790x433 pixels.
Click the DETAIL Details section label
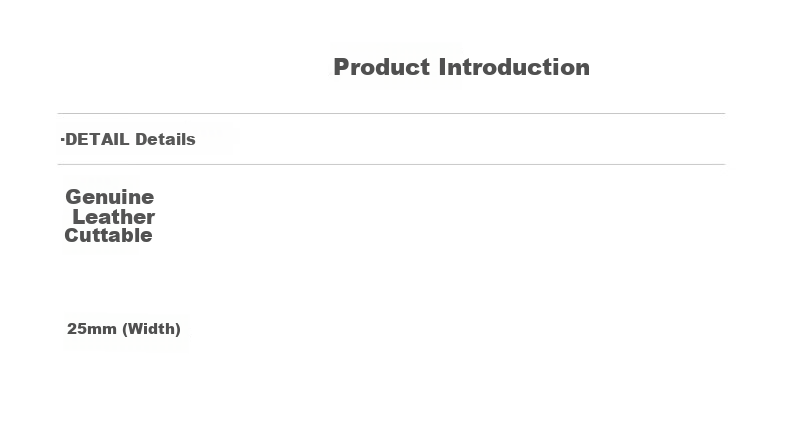(128, 139)
